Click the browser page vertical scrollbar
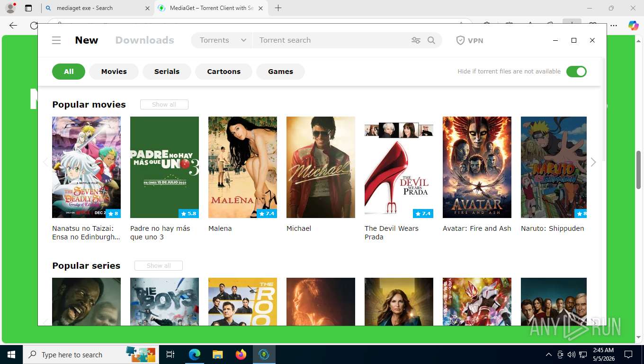The image size is (644, 364). coord(639,170)
